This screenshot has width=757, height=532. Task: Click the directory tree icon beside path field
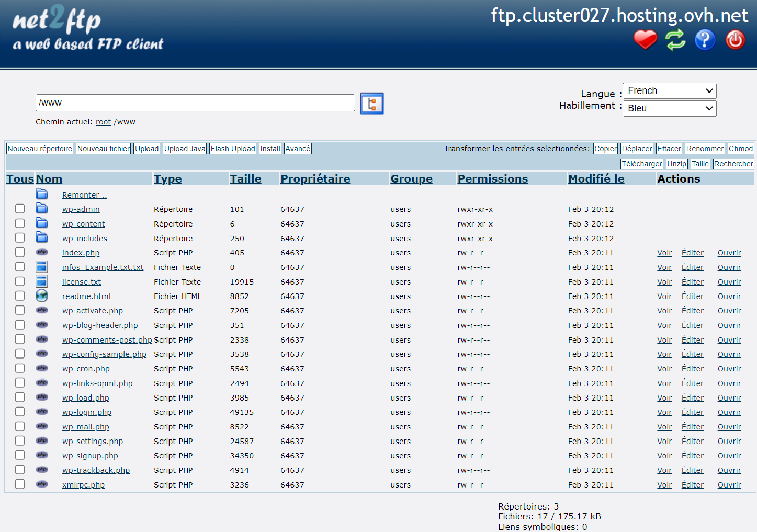(x=371, y=103)
